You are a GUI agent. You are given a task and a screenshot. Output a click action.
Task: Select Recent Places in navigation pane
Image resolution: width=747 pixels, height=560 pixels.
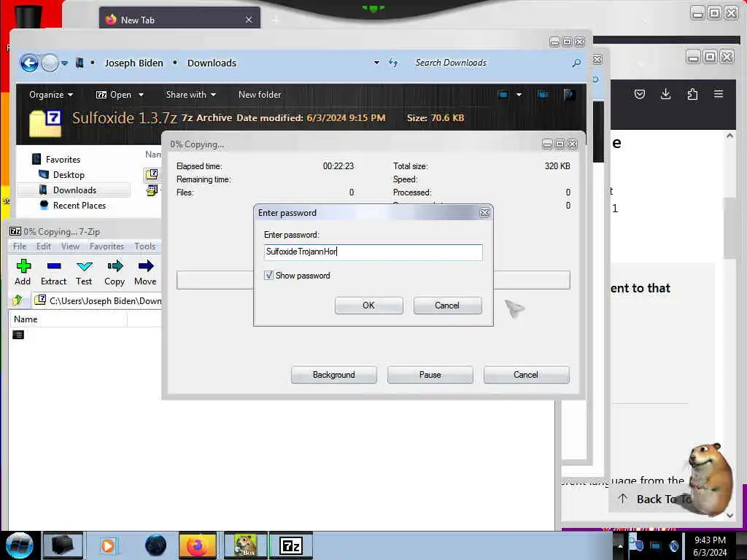coord(80,205)
